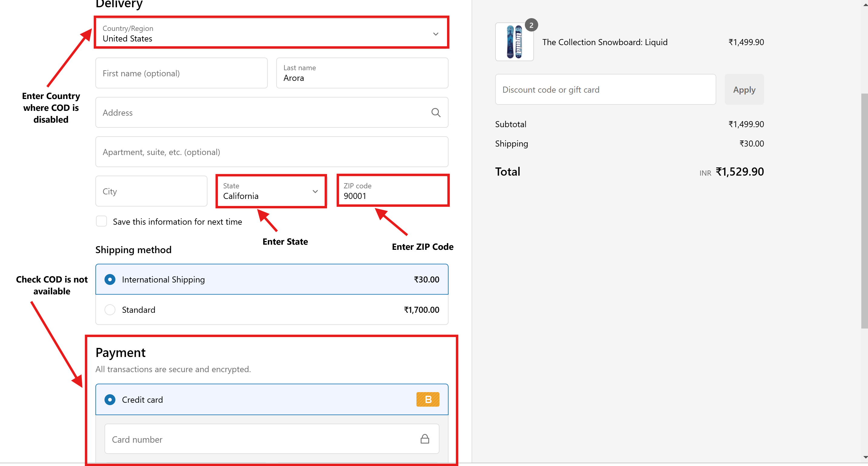
Task: Click the Apply discount button
Action: click(744, 90)
